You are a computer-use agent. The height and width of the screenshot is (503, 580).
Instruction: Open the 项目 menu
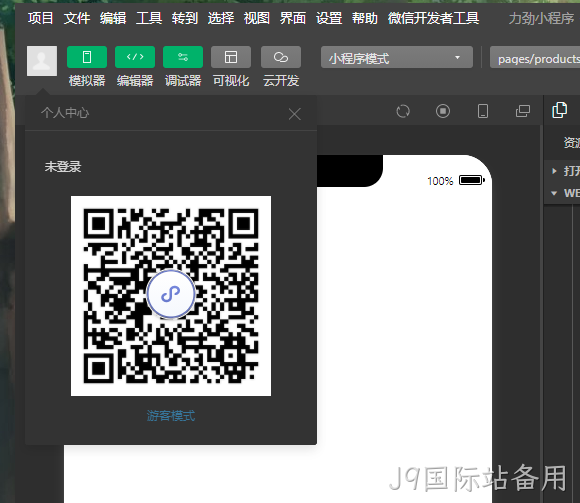(40, 18)
